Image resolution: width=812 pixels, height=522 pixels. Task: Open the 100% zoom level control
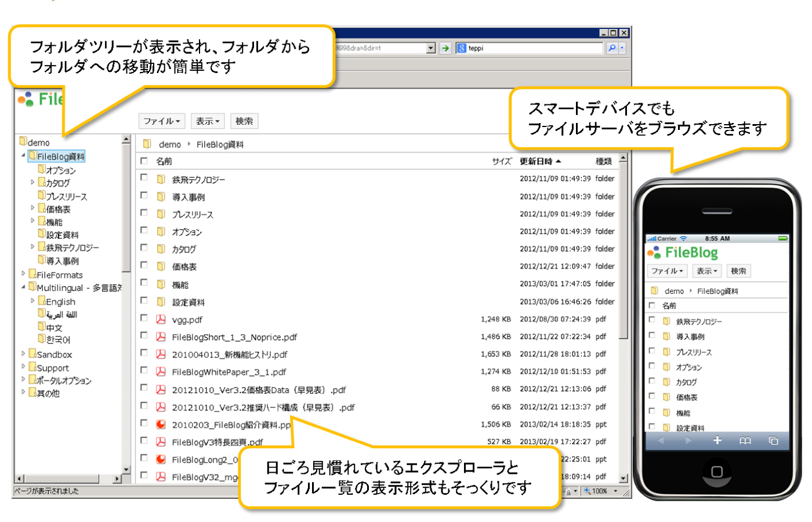pyautogui.click(x=600, y=491)
